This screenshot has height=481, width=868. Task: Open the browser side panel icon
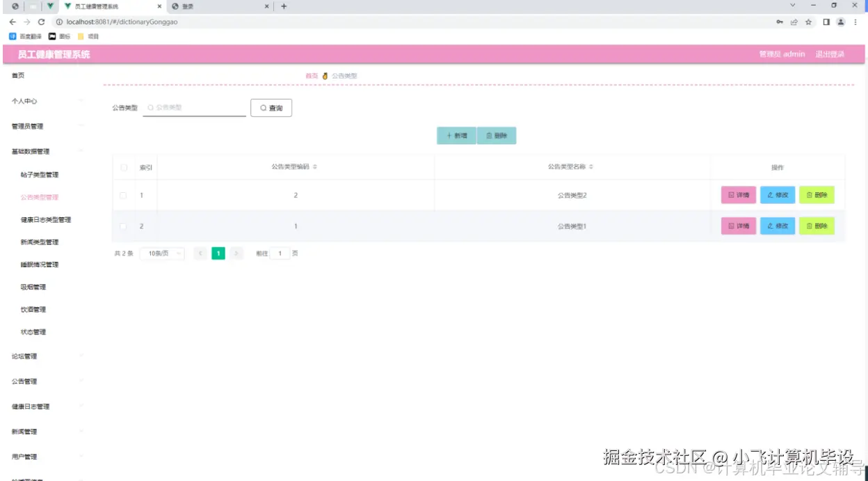(826, 22)
